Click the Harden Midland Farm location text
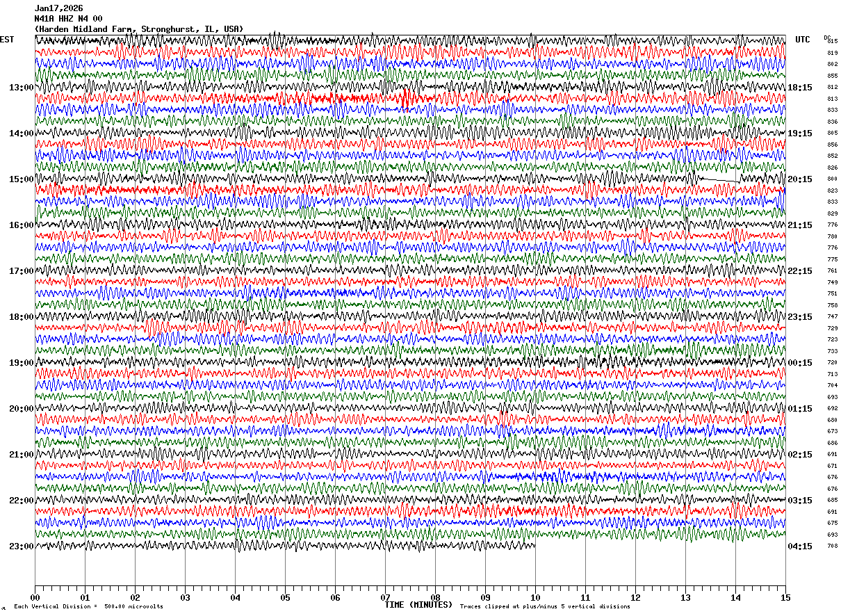This screenshot has width=841, height=616. tap(89, 29)
